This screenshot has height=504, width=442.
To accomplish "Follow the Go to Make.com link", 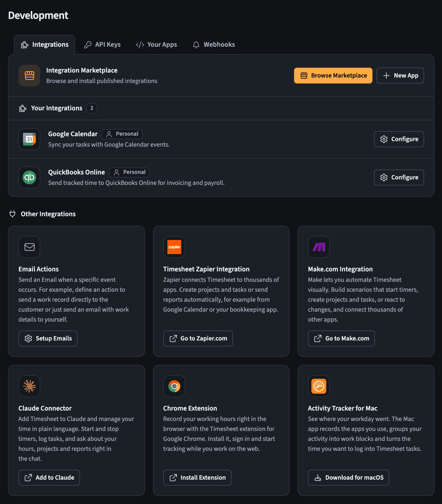I will pos(341,338).
